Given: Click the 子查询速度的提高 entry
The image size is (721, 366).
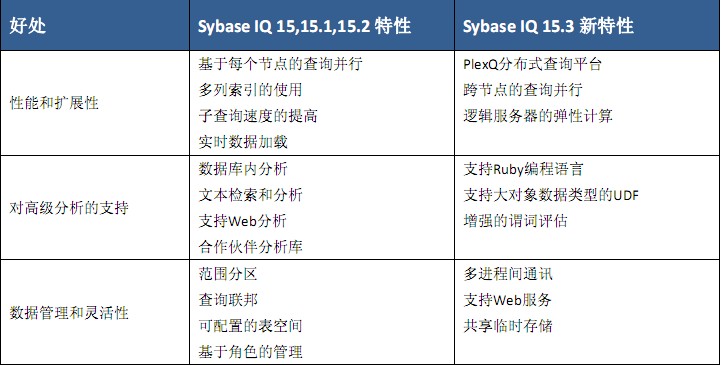Looking at the screenshot, I should [x=258, y=115].
